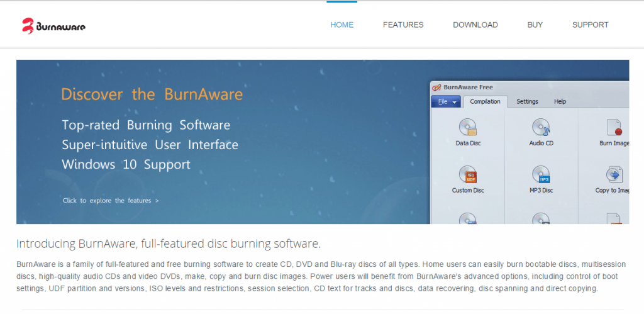The image size is (644, 314).
Task: Switch to the Compilation tab
Action: [485, 101]
